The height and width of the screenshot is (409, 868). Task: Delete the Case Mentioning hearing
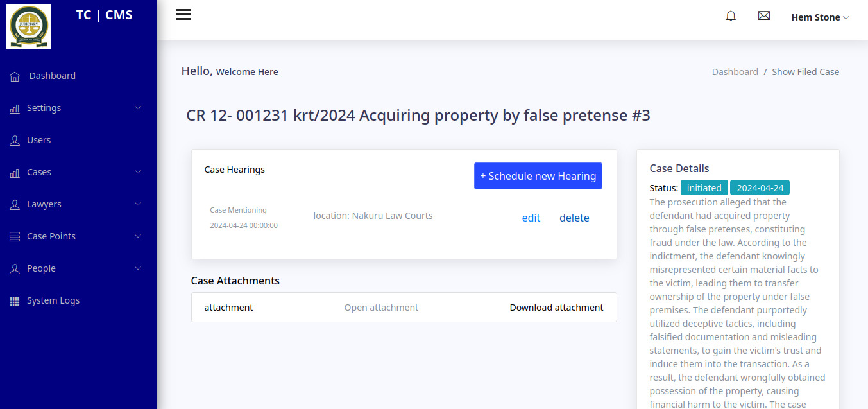click(574, 218)
